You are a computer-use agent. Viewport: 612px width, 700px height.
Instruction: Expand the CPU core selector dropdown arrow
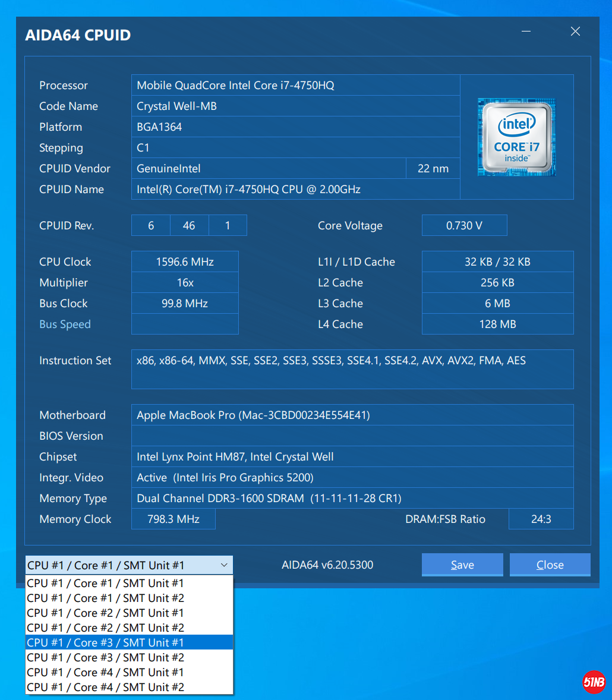pos(224,565)
